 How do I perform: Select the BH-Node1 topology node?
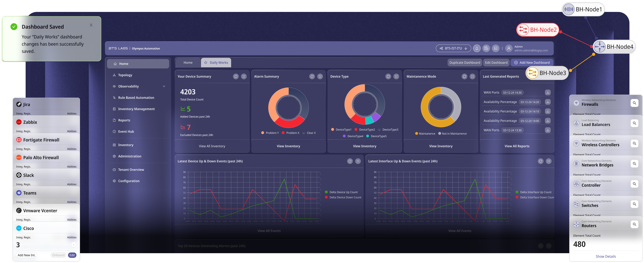coord(583,9)
